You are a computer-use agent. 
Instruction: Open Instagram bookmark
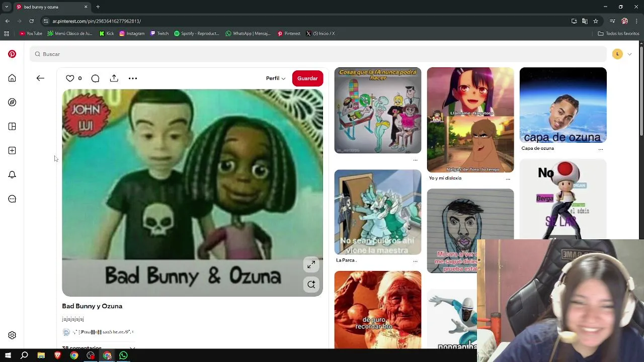pos(132,34)
